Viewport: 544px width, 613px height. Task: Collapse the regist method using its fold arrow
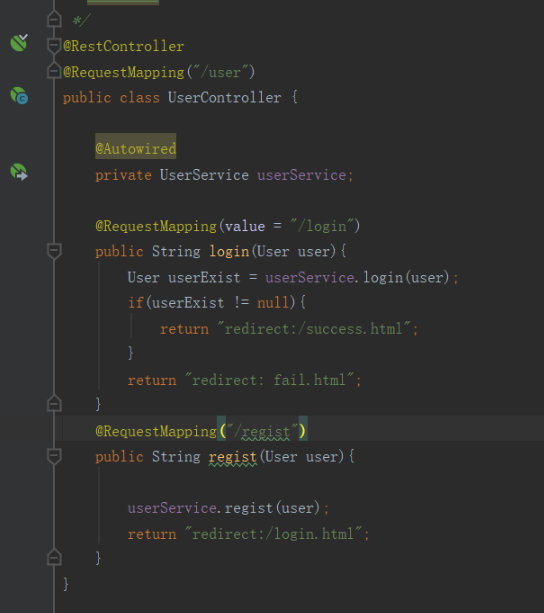[x=54, y=456]
